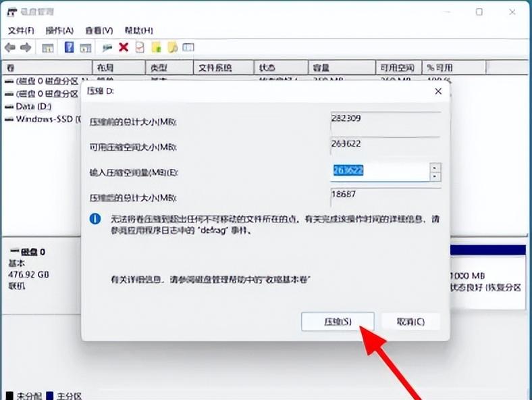532x400 pixels.
Task: Select the Data (D:) volume row
Action: tap(33, 106)
